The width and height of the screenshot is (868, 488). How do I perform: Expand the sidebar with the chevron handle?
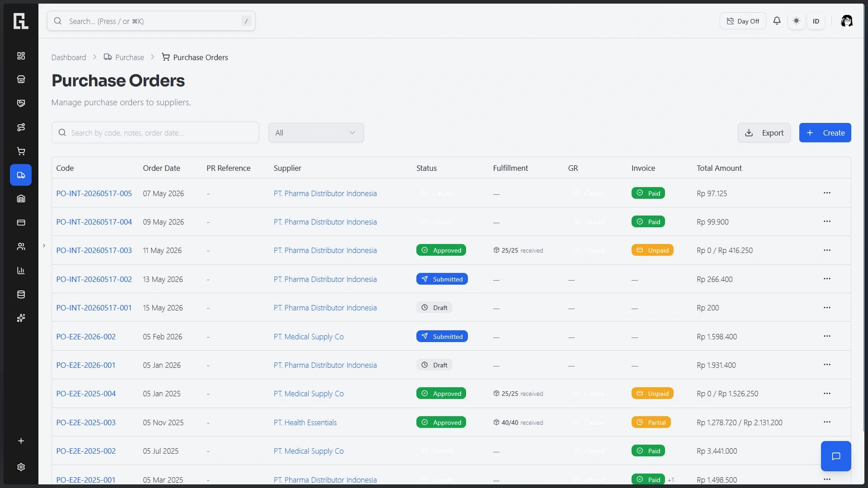(x=44, y=245)
